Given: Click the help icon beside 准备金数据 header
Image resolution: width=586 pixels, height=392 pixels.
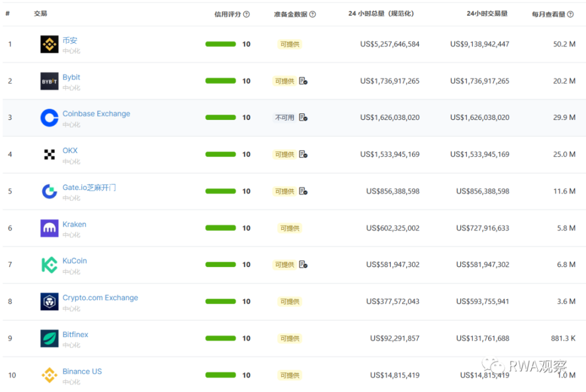Looking at the screenshot, I should pos(313,14).
